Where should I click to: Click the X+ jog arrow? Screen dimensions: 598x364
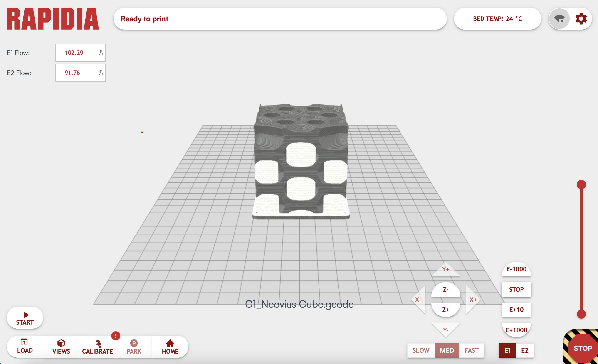click(472, 300)
